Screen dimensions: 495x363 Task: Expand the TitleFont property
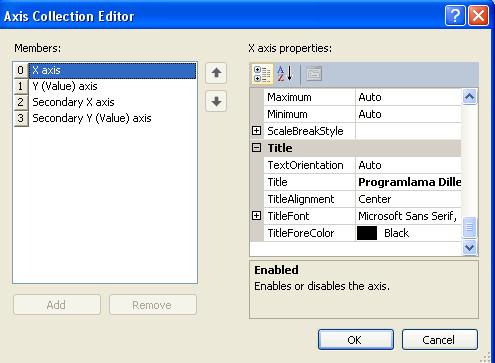point(256,216)
